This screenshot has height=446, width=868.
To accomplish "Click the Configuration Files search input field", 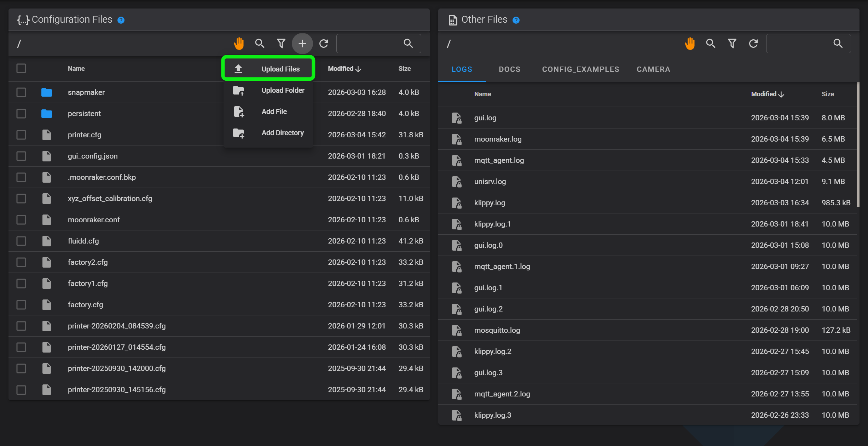I will tap(368, 44).
